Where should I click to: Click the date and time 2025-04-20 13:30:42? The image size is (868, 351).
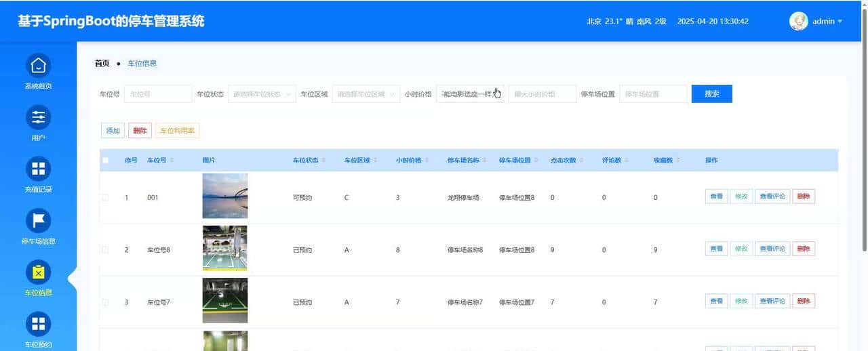713,22
